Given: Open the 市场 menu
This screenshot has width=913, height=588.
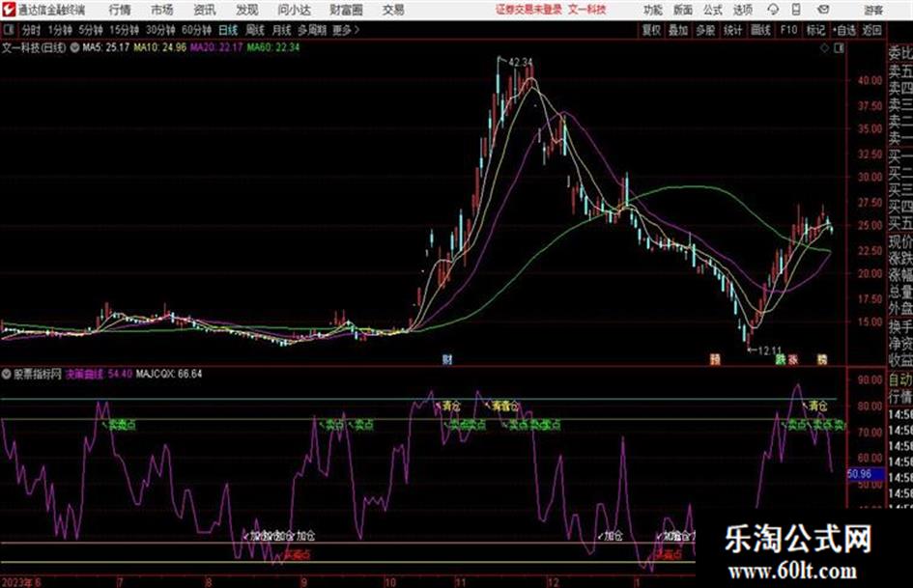Looking at the screenshot, I should pos(162,10).
